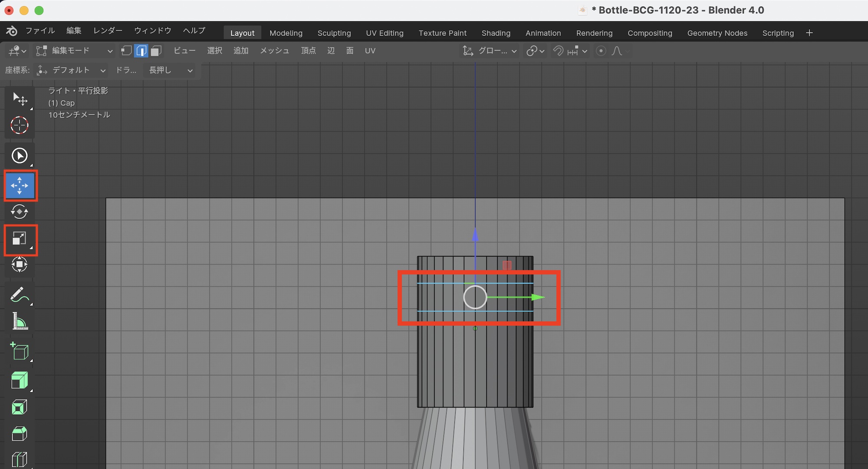
Task: Pick the Extrude Region tool
Action: pos(20,380)
